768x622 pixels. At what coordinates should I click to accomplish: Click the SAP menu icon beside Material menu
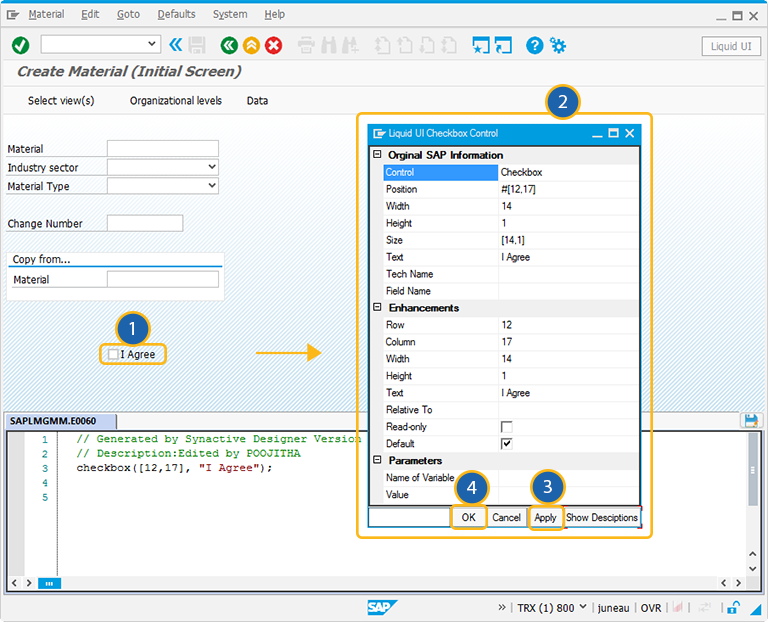[x=13, y=15]
